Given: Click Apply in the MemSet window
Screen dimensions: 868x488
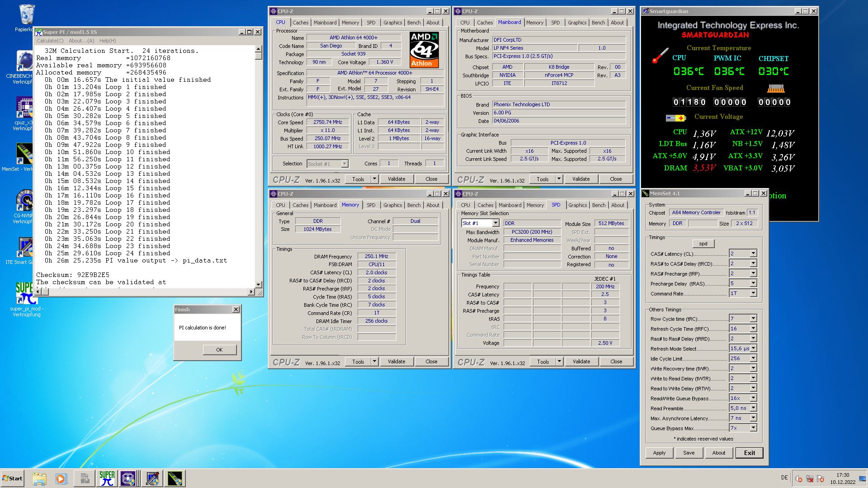Looking at the screenshot, I should click(x=659, y=453).
